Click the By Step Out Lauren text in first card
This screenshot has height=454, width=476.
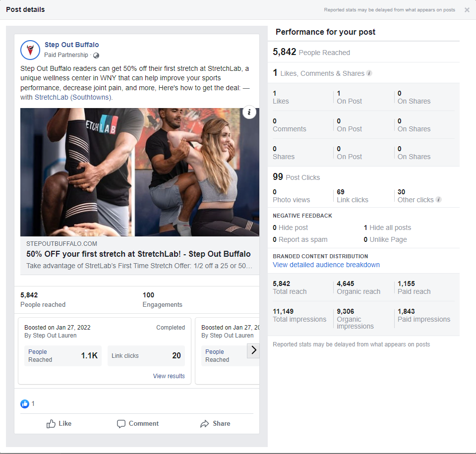pos(51,336)
